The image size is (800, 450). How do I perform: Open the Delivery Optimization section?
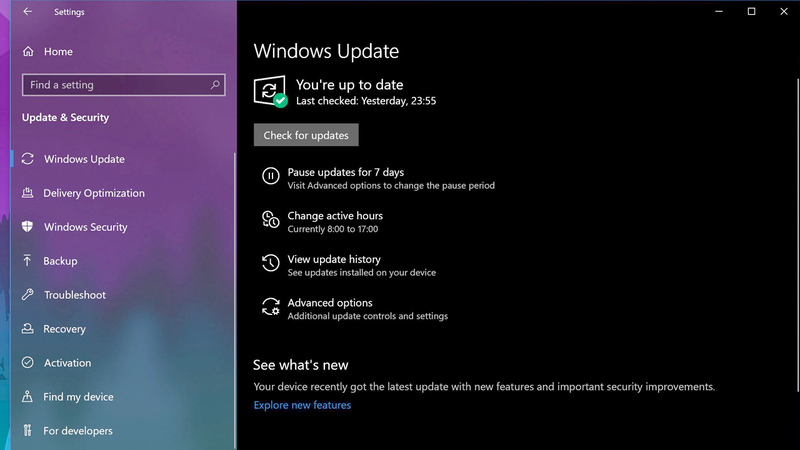pos(94,193)
